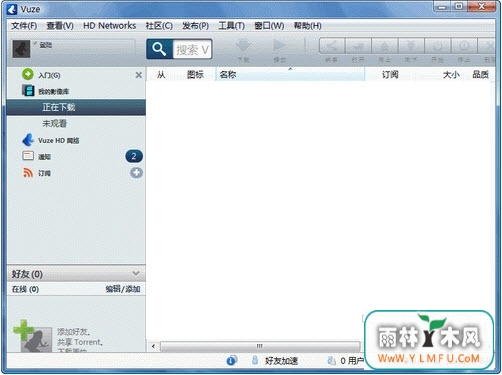Click the blue badge showing 2

(134, 156)
